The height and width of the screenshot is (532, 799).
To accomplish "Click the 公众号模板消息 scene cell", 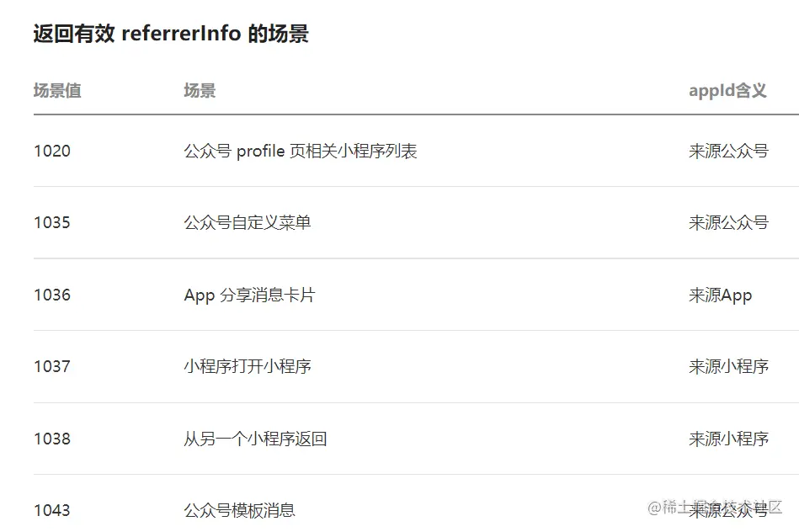I will (240, 511).
